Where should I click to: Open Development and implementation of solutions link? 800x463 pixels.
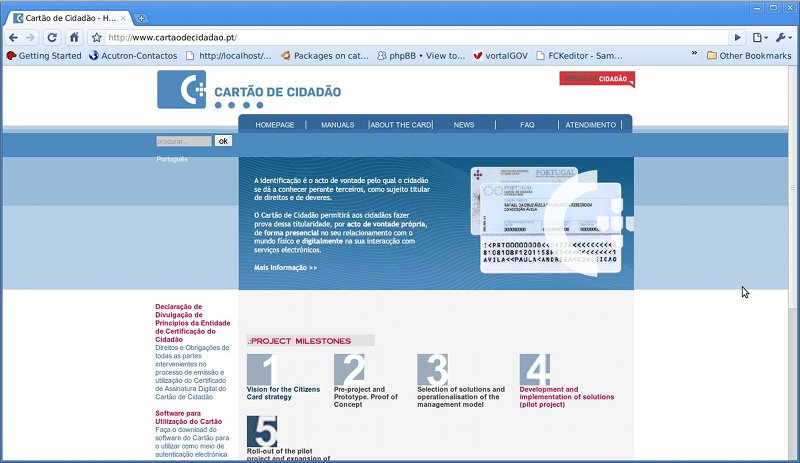pos(566,397)
